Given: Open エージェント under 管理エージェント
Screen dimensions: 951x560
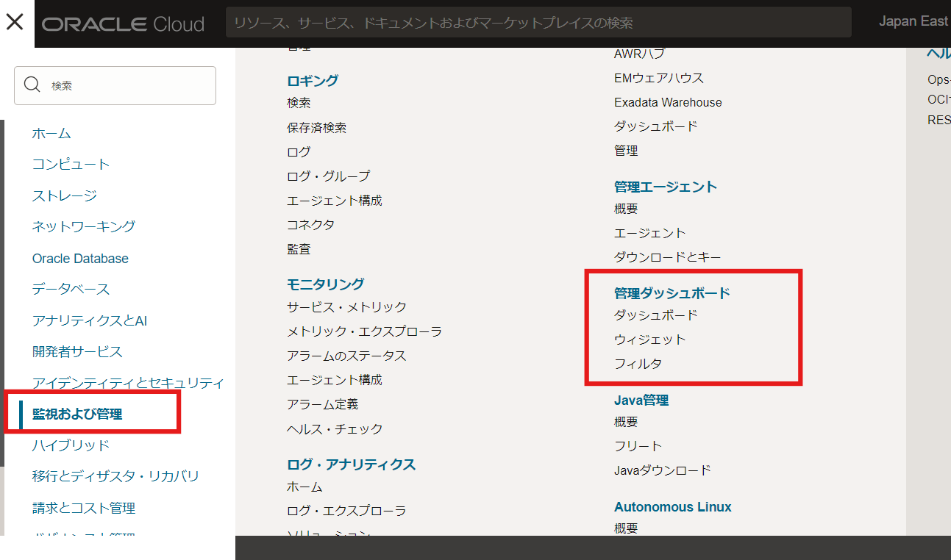Looking at the screenshot, I should coord(650,233).
